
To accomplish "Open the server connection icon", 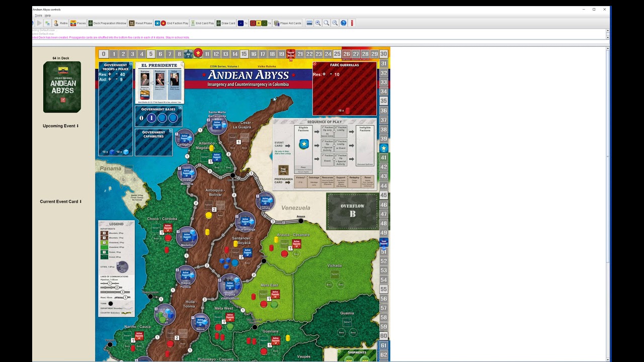I will 47,23.
